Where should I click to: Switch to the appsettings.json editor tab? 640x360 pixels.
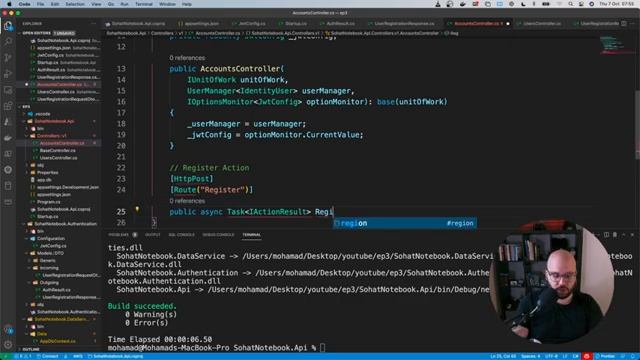[x=201, y=24]
